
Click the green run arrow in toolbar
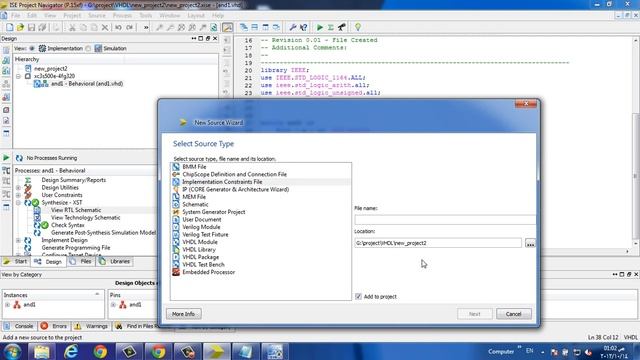click(320, 27)
